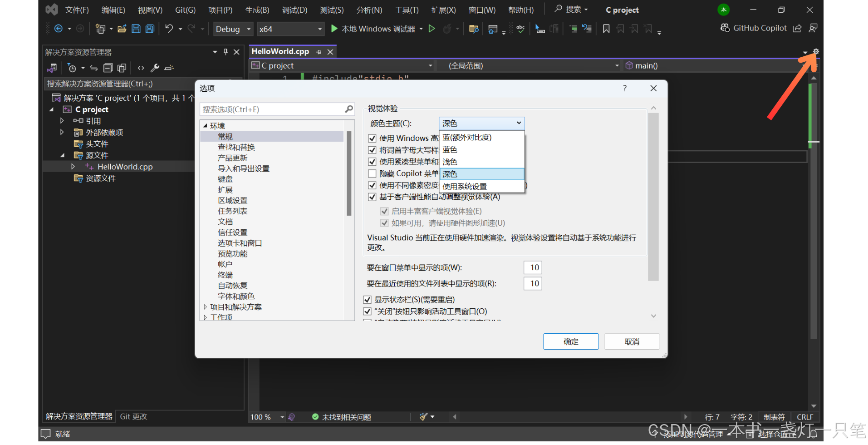
Task: Click Solution Explorer properties wrench icon
Action: pos(155,68)
